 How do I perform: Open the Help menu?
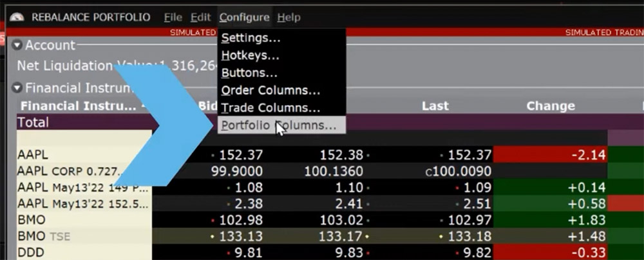(x=289, y=17)
